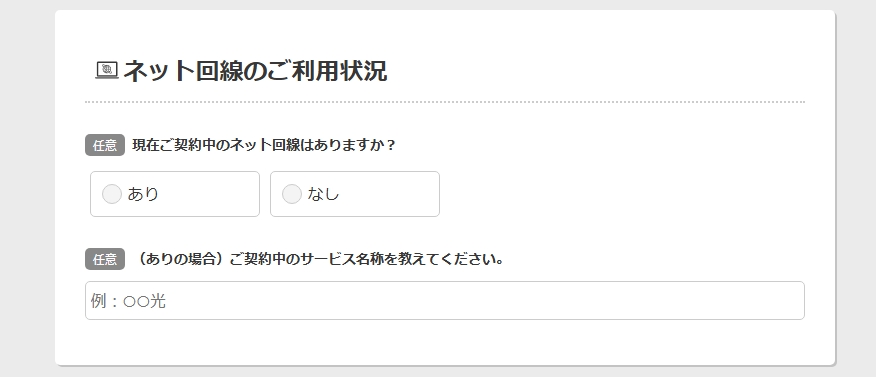Click inside the なし option box

click(x=355, y=194)
